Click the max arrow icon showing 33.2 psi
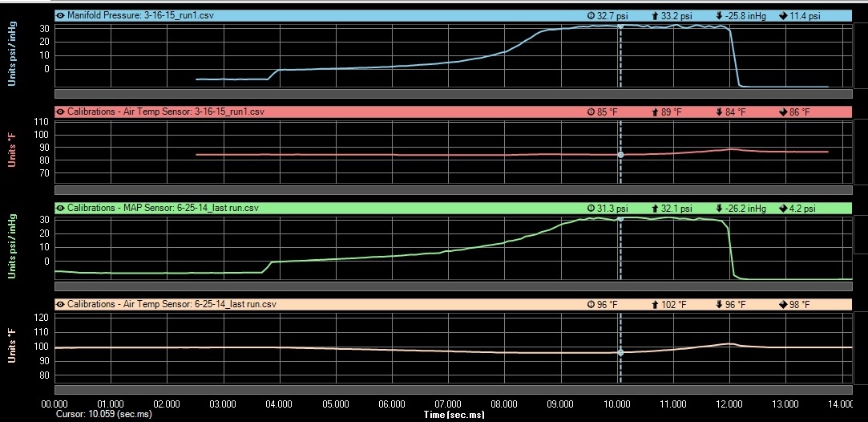 (x=656, y=15)
